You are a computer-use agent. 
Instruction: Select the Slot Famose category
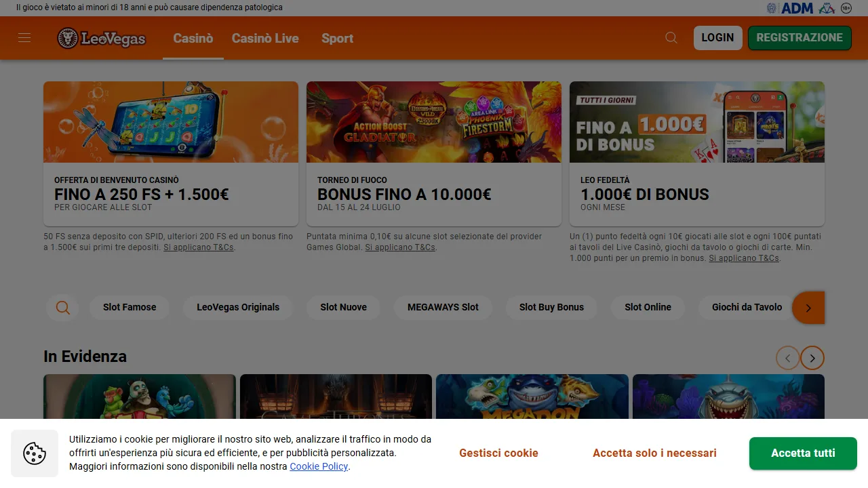[x=130, y=307]
